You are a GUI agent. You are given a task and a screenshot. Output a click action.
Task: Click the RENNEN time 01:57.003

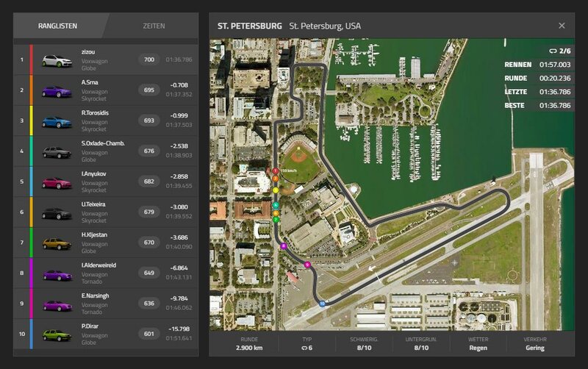555,65
